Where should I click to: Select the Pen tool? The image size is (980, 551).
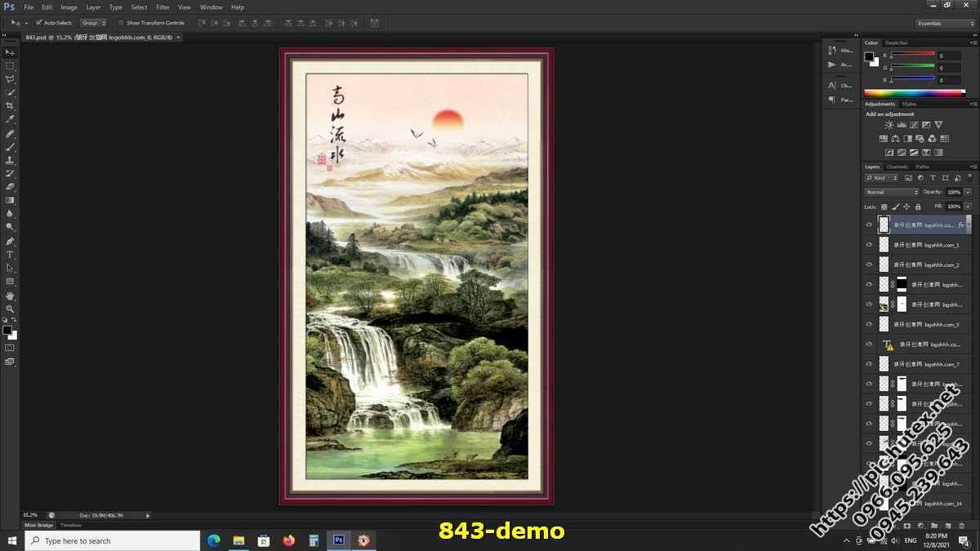10,242
